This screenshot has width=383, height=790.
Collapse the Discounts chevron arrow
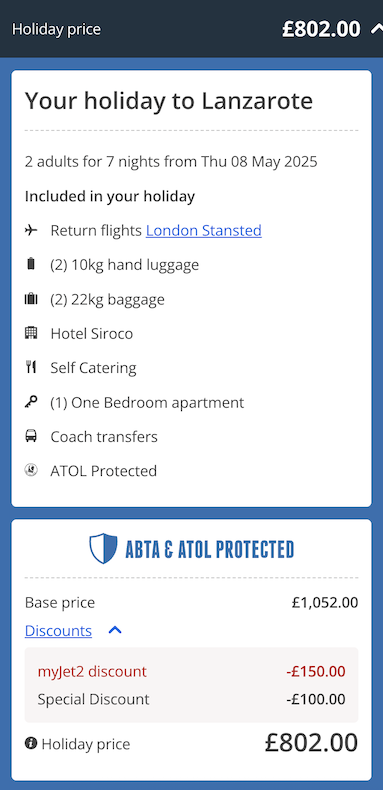coord(115,630)
